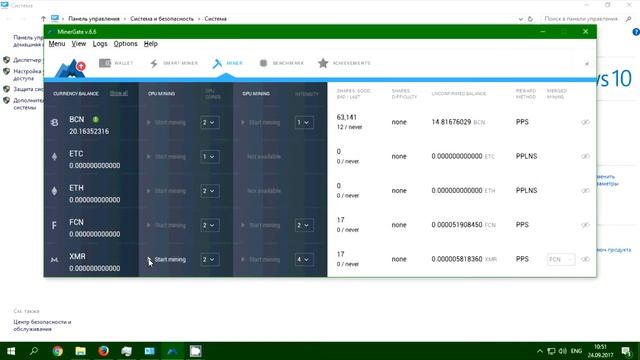Open the Benchmark tab
The image size is (640, 360).
(x=282, y=63)
